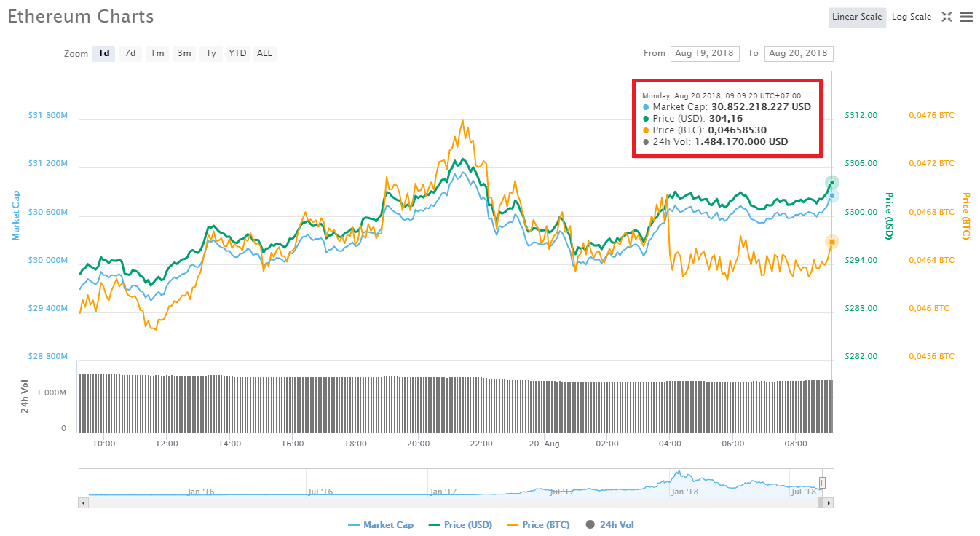Click the green Price (USD) endpoint marker

tap(832, 182)
